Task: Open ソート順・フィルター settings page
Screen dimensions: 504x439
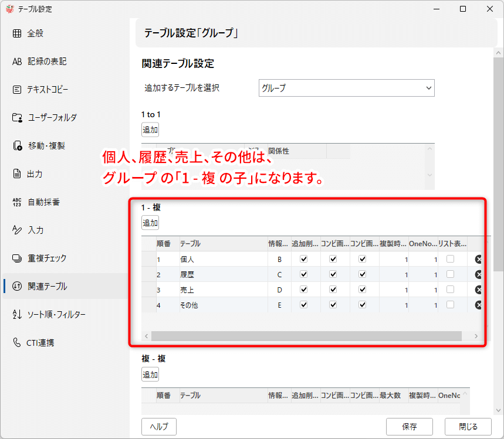Action: (56, 315)
